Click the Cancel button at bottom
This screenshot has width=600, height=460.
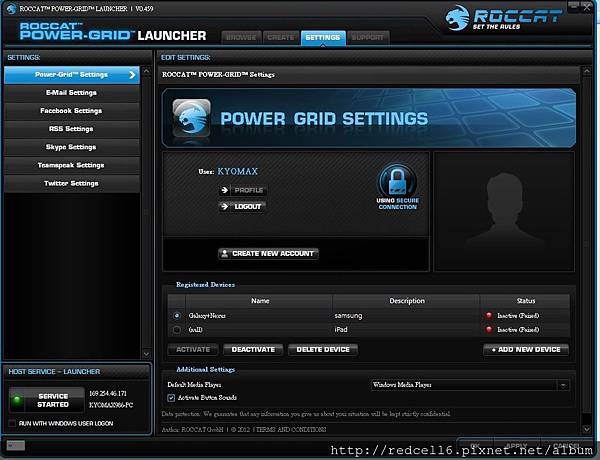tap(566, 446)
